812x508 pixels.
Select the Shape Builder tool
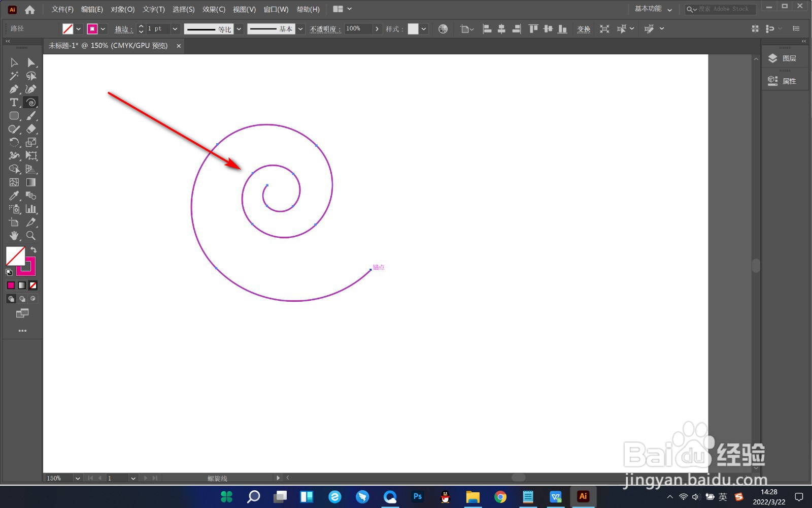[x=14, y=169]
